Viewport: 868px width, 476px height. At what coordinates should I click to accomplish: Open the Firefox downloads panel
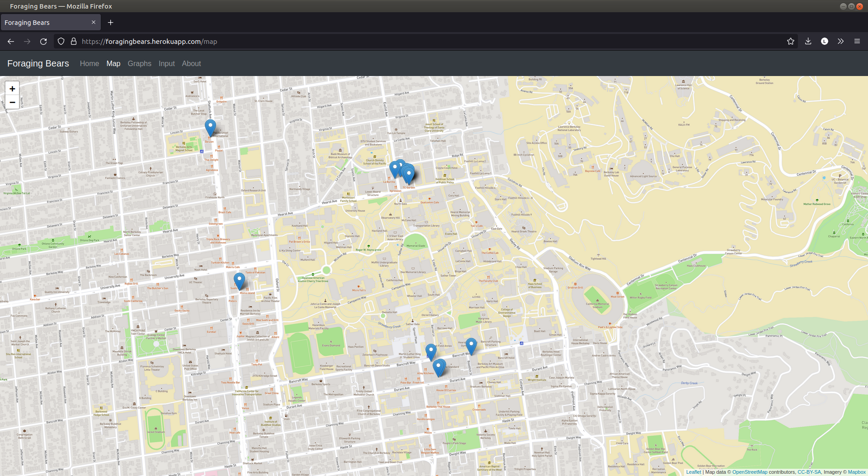coord(808,41)
